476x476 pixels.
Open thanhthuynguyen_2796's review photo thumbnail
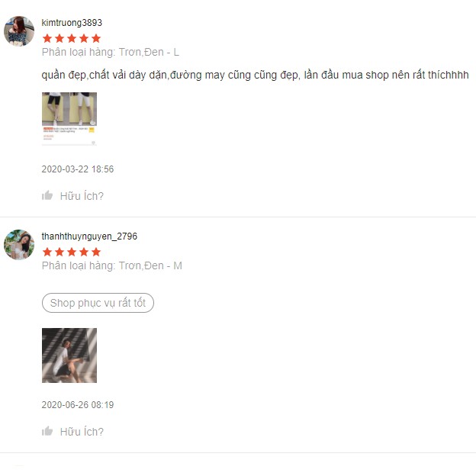click(x=69, y=355)
